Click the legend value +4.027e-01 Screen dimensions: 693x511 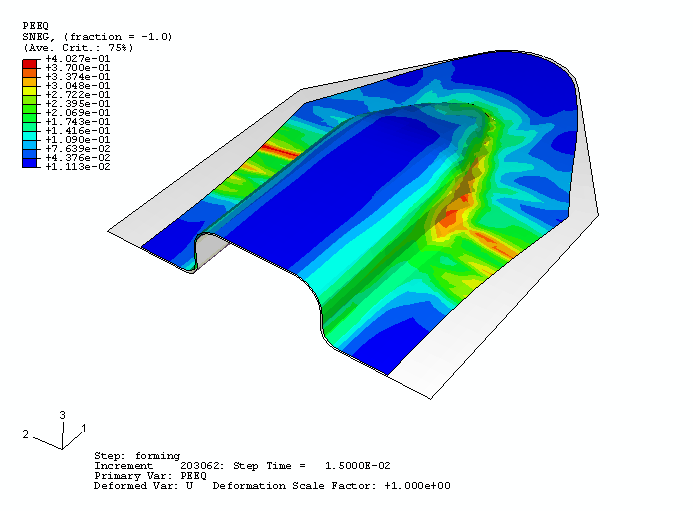78,59
